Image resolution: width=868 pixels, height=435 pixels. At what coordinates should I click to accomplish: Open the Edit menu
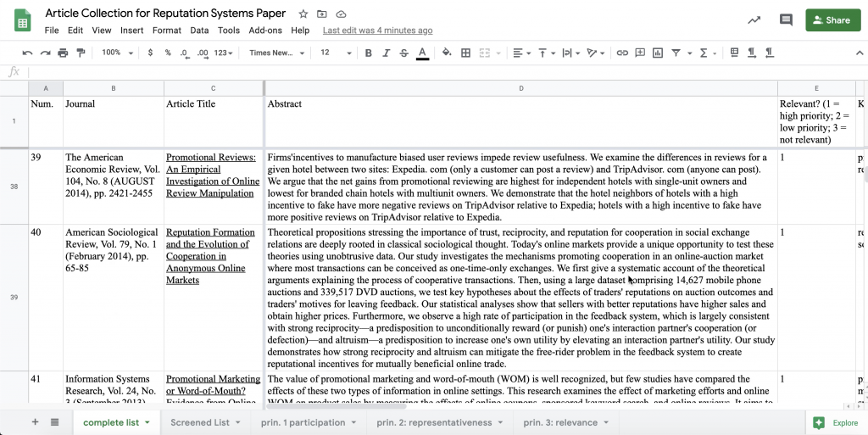tap(75, 31)
